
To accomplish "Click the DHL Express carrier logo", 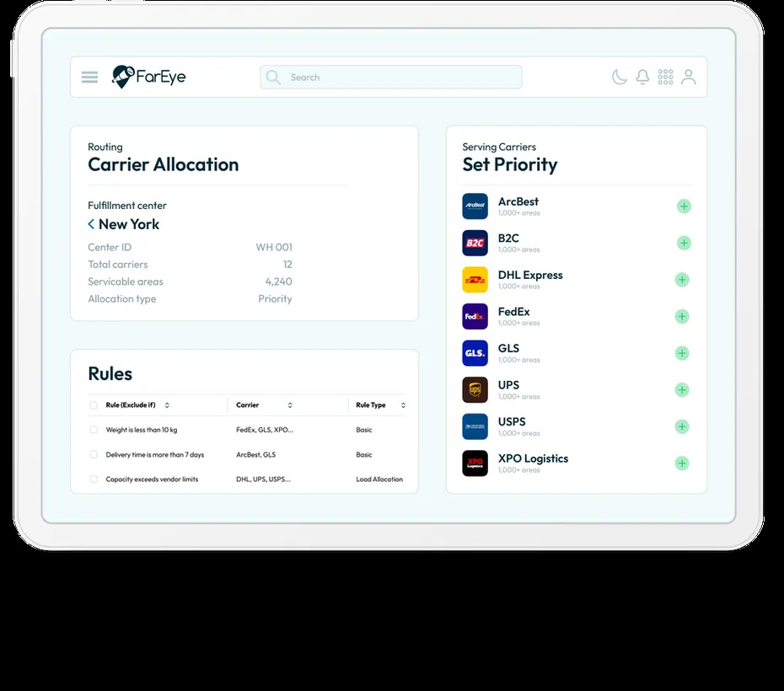I will (475, 280).
